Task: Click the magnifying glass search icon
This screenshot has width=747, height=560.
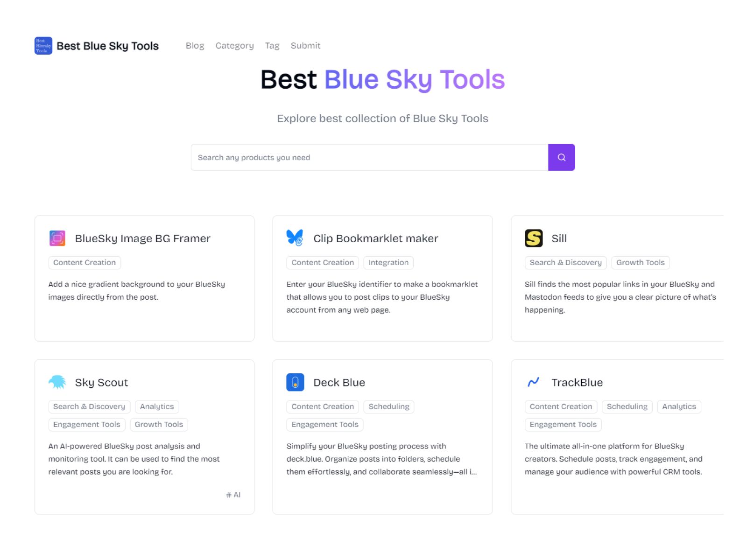Action: click(561, 157)
